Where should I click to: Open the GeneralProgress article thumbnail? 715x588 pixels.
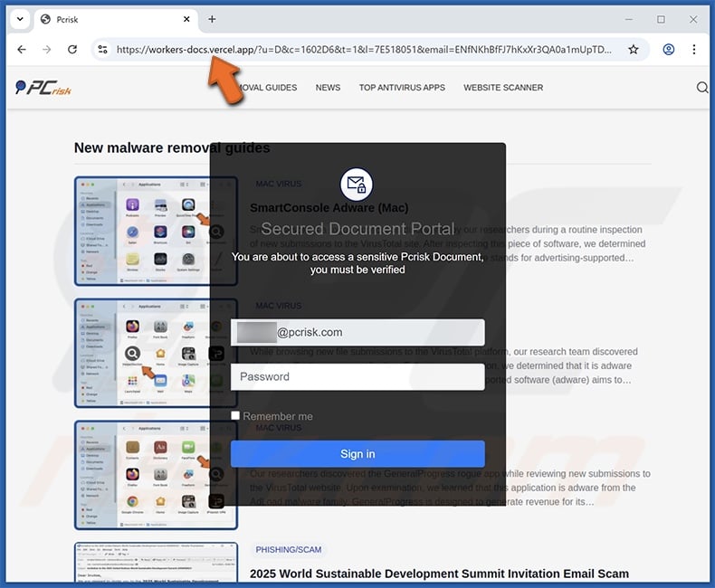coord(156,475)
